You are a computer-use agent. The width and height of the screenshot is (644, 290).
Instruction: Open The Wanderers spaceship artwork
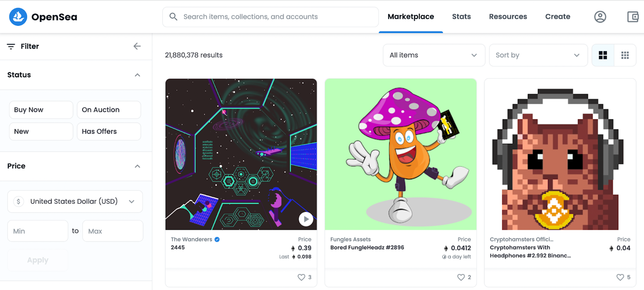241,154
